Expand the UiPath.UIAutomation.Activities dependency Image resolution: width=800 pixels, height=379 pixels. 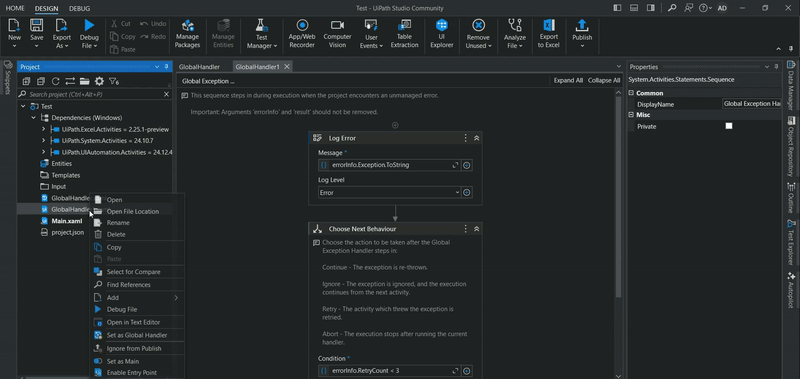click(x=43, y=152)
